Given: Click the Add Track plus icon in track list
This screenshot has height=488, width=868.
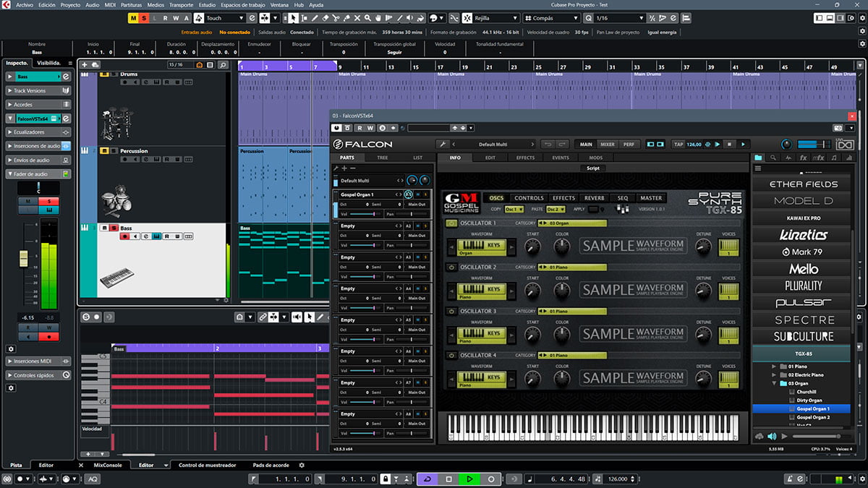Looking at the screenshot, I should point(85,64).
